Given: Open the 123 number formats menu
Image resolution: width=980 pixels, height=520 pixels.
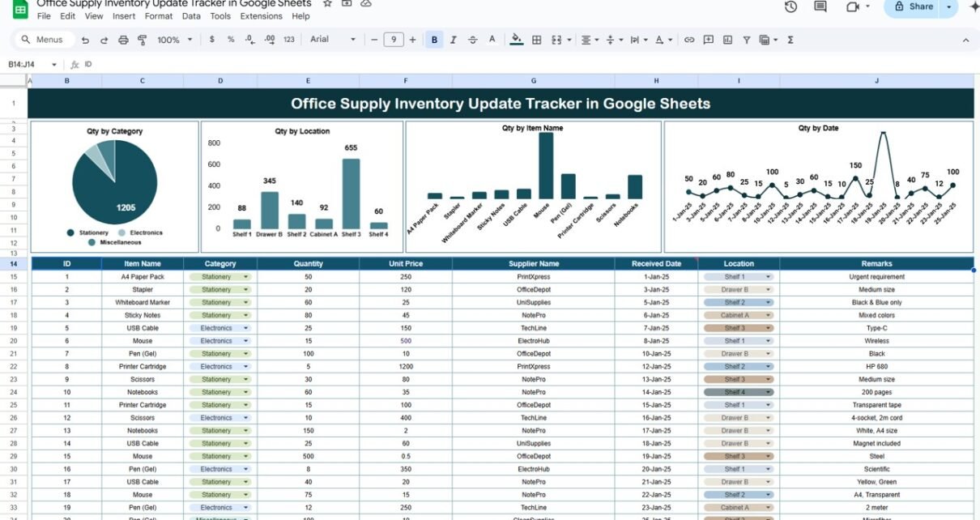Looking at the screenshot, I should (x=289, y=40).
